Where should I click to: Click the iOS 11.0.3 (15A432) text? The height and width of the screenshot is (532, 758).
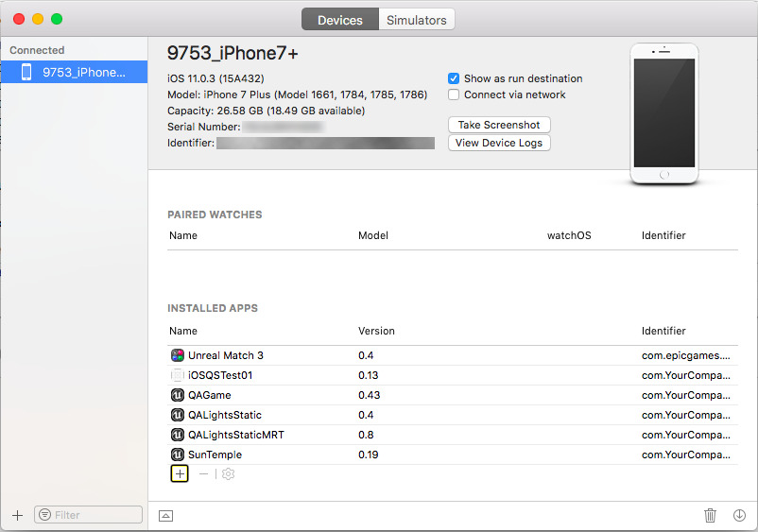[x=215, y=78]
